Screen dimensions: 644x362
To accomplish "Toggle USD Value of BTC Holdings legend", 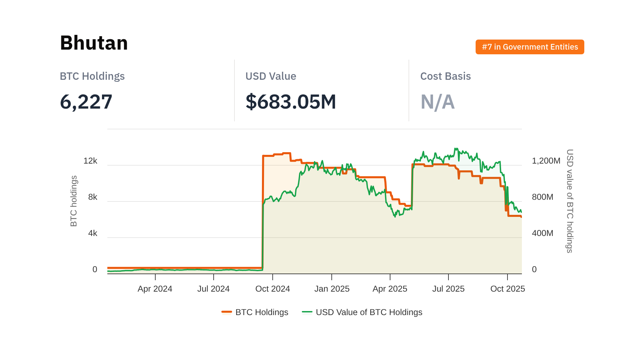I will coord(369,312).
